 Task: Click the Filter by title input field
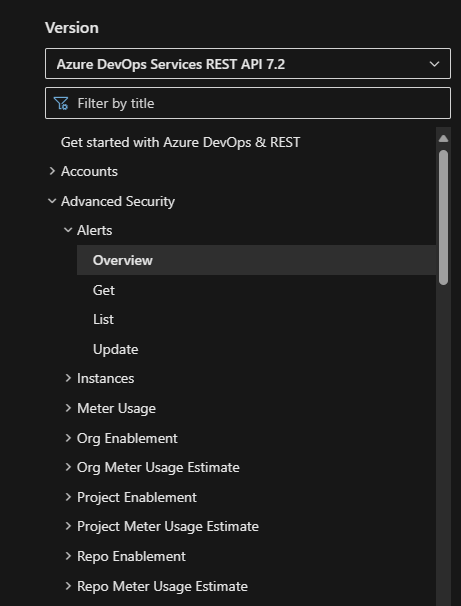(248, 103)
